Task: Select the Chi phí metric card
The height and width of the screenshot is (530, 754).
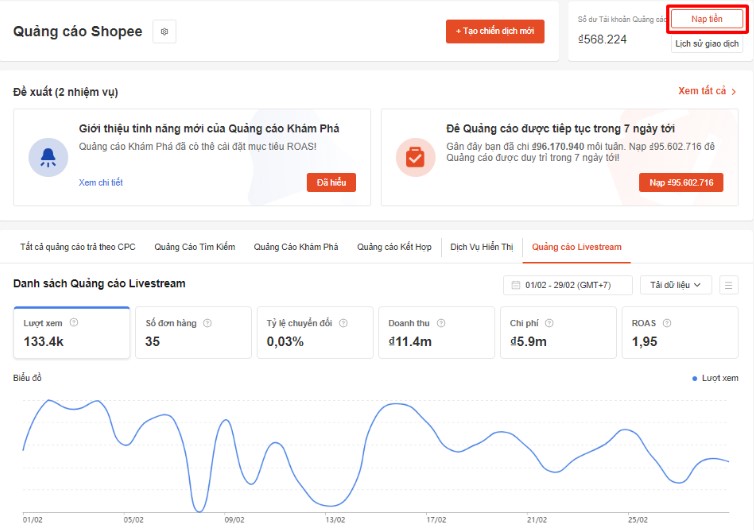Action: click(558, 332)
